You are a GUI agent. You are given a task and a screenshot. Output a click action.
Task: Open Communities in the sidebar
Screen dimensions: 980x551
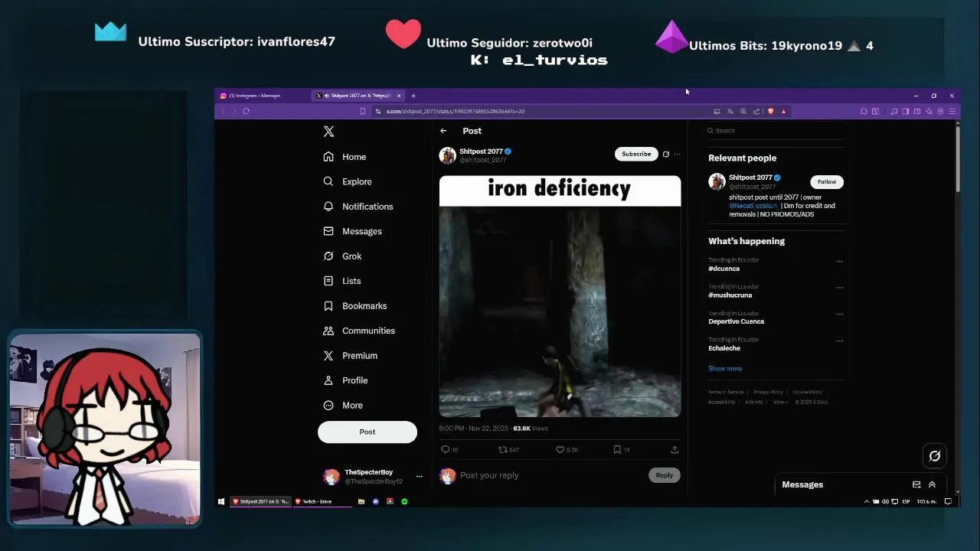359,331
